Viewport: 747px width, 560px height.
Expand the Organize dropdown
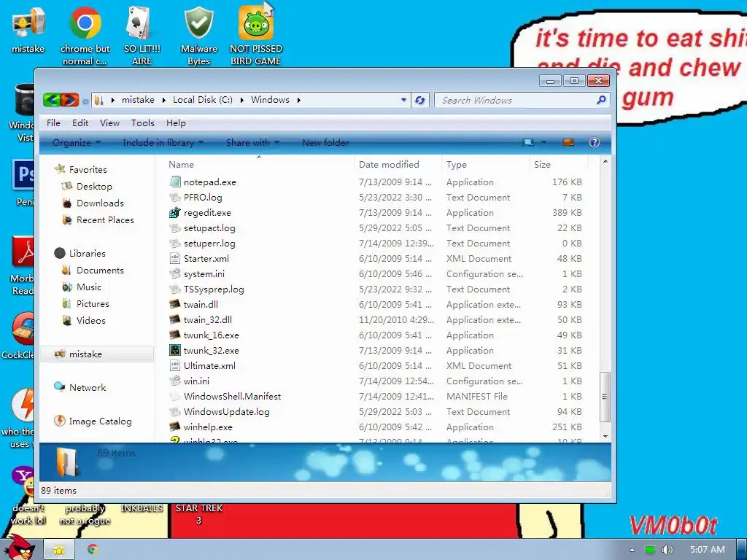click(76, 142)
